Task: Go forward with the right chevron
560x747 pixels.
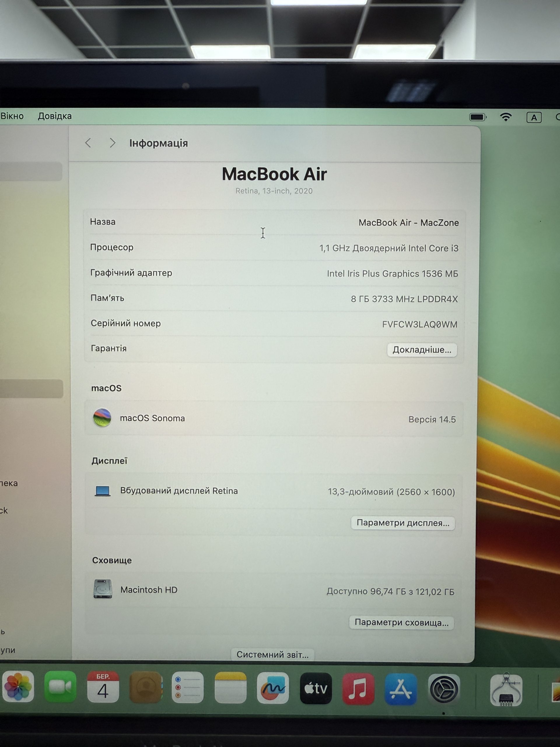Action: click(x=112, y=143)
